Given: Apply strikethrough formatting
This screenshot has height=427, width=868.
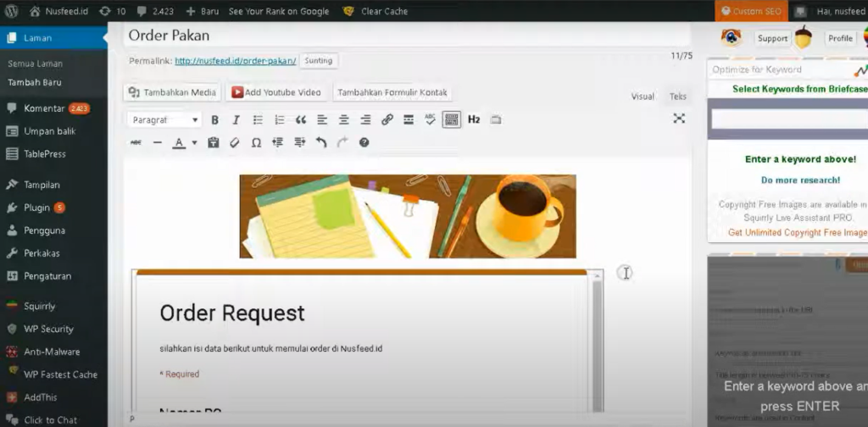Looking at the screenshot, I should coord(136,142).
